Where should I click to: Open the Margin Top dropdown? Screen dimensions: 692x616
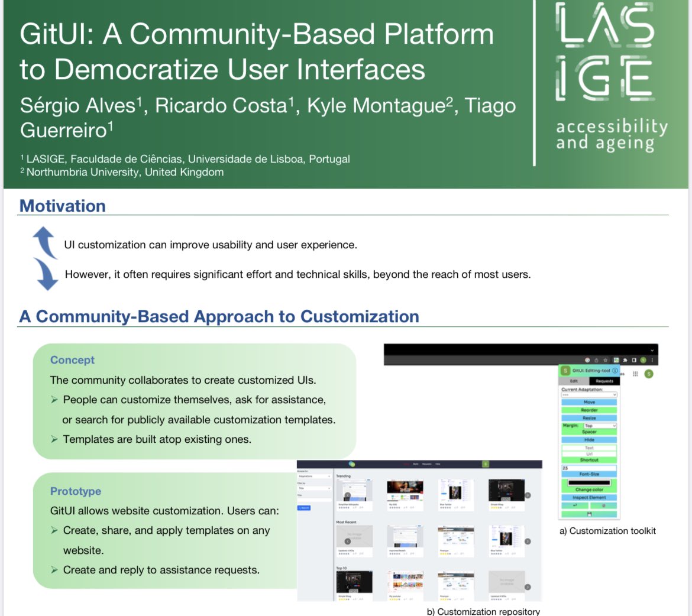(600, 426)
